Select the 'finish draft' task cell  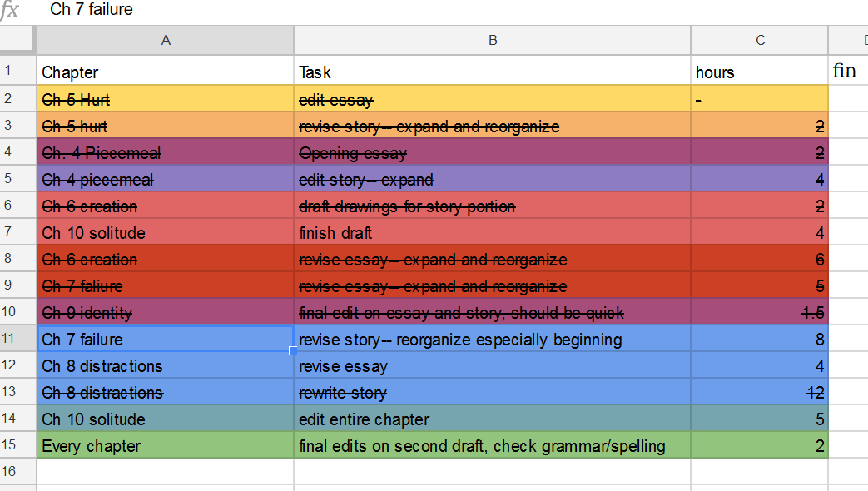[492, 233]
